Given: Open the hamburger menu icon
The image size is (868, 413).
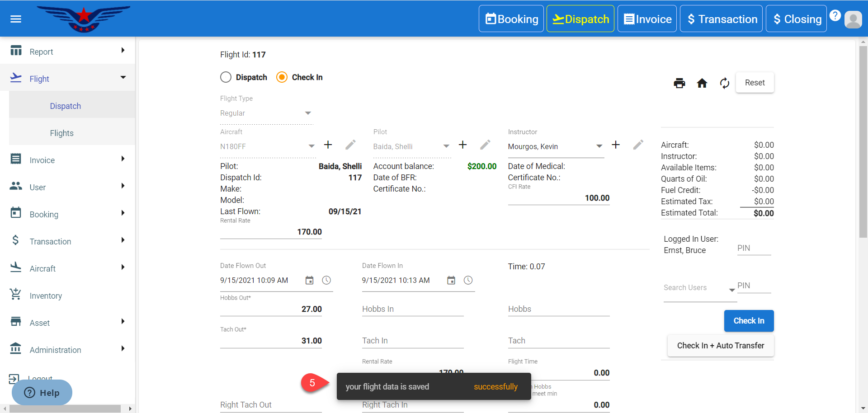Looking at the screenshot, I should coord(16,19).
